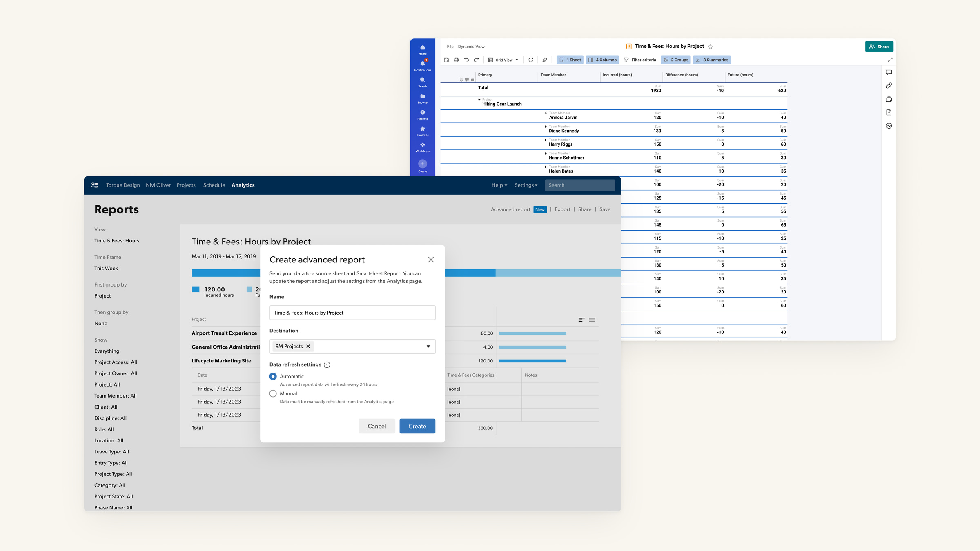This screenshot has width=980, height=551.
Task: Open the Publish icon in right rail
Action: click(889, 113)
